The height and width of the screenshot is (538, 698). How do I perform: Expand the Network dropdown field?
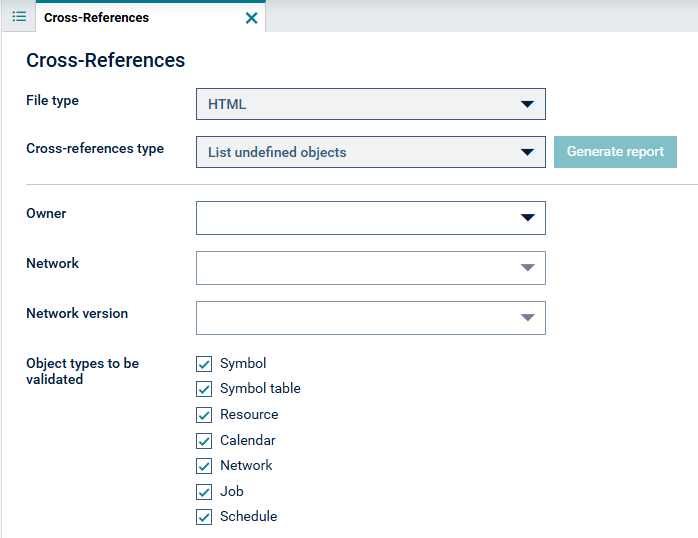(370, 268)
